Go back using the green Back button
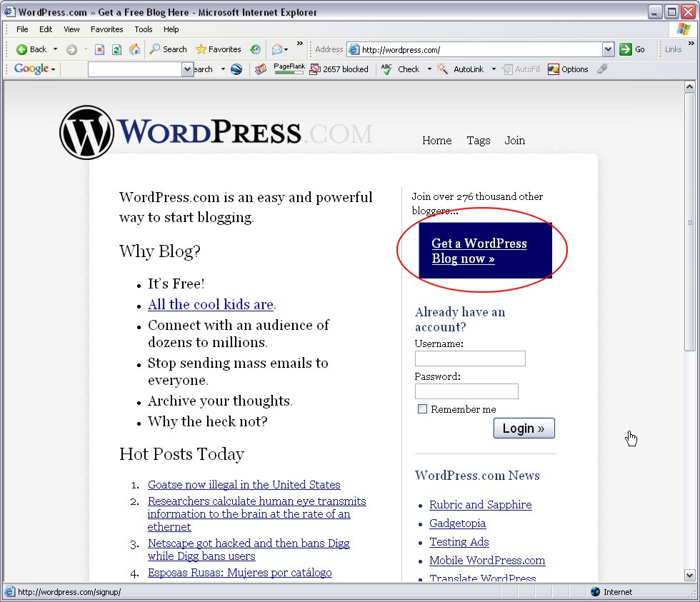This screenshot has width=700, height=602. 31,49
